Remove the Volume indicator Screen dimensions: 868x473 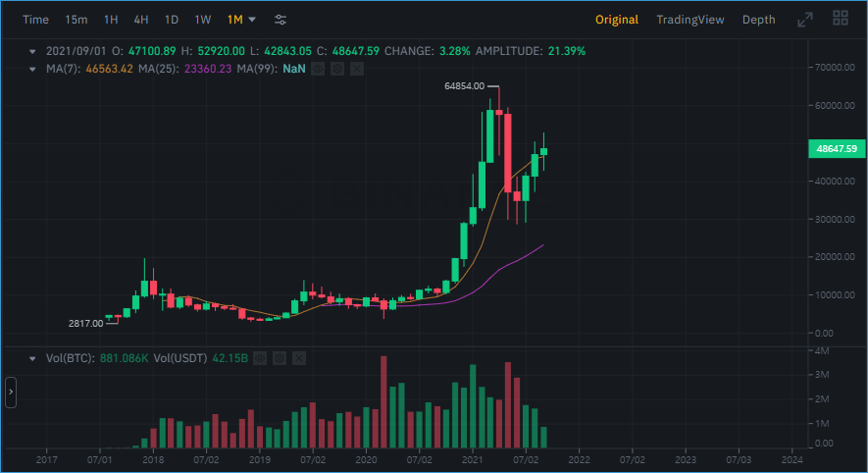pyautogui.click(x=299, y=358)
